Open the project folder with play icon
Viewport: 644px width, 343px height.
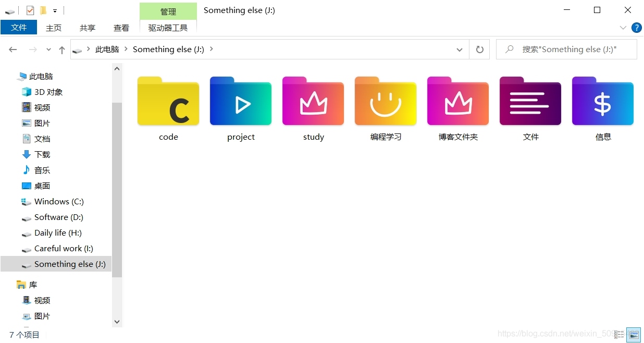241,102
